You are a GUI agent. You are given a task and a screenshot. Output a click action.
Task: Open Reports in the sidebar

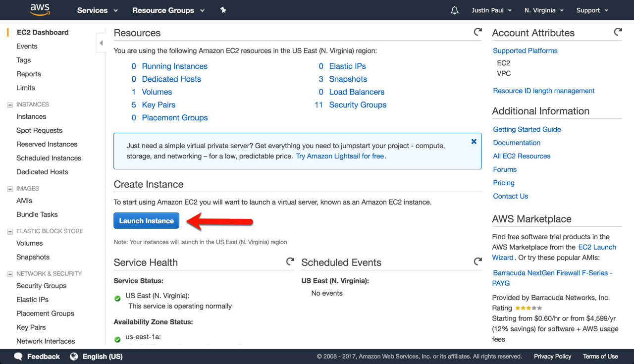coord(29,74)
